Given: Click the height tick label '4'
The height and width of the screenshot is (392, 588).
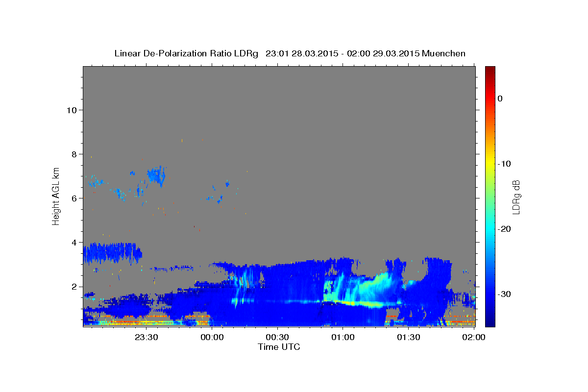Looking at the screenshot, I should click(74, 243).
